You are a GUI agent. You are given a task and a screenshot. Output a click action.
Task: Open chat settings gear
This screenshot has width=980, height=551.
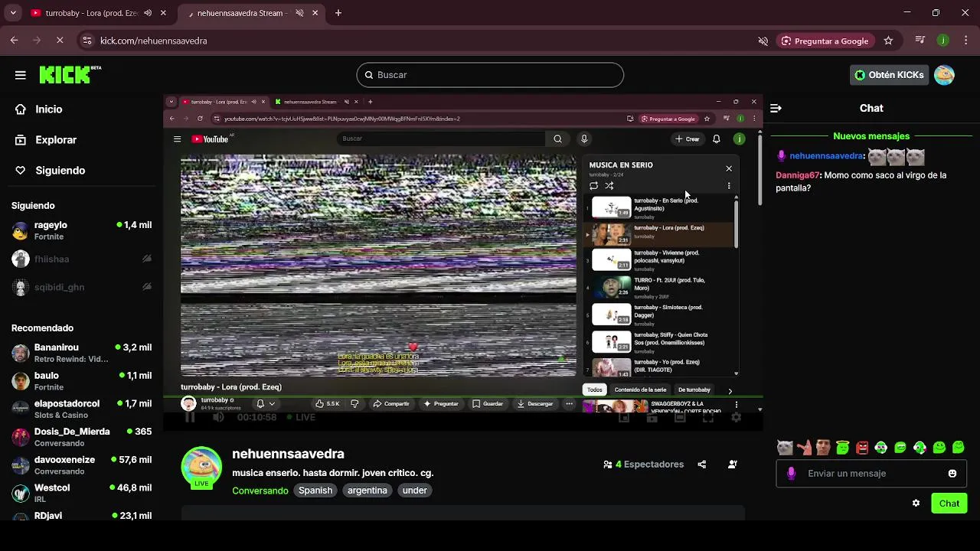tap(916, 504)
